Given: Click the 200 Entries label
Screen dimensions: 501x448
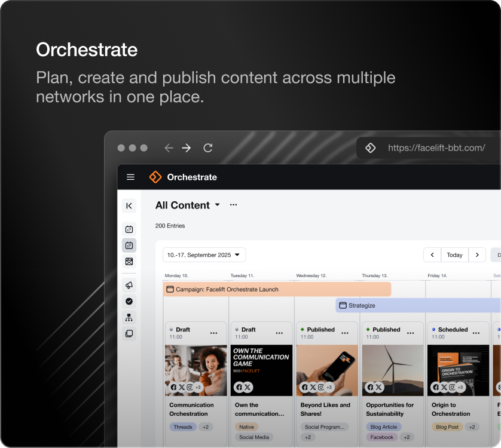Looking at the screenshot, I should [x=170, y=226].
